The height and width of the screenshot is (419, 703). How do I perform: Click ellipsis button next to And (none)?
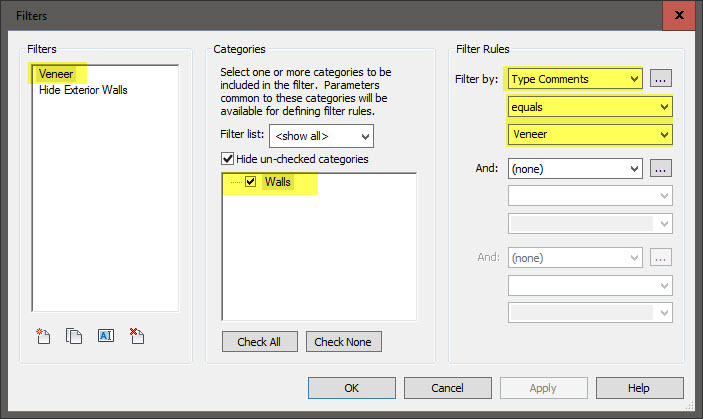coord(660,169)
